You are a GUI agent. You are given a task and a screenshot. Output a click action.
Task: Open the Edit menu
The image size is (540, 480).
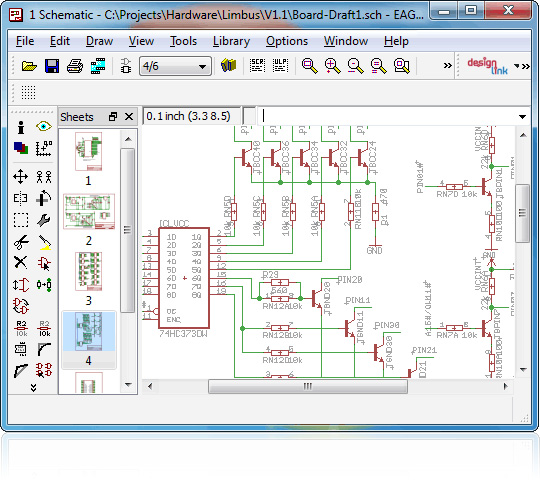click(x=60, y=41)
